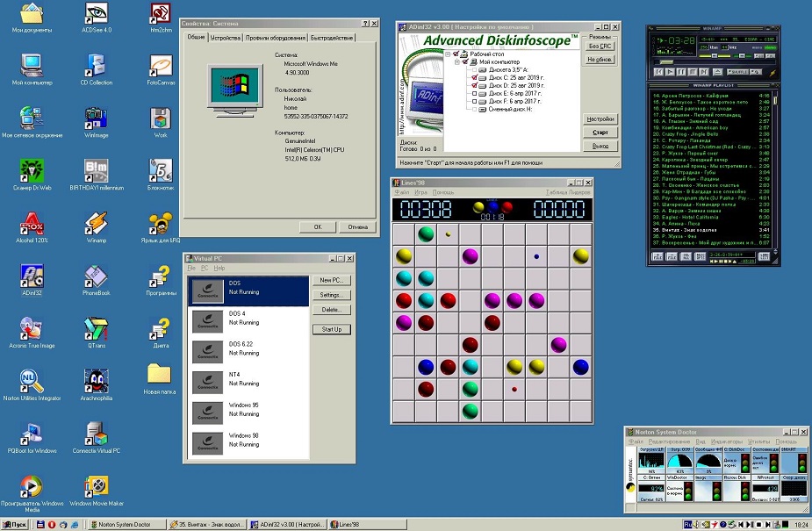
Task: Open the PQBoot for Windows desktop icon
Action: (x=32, y=437)
